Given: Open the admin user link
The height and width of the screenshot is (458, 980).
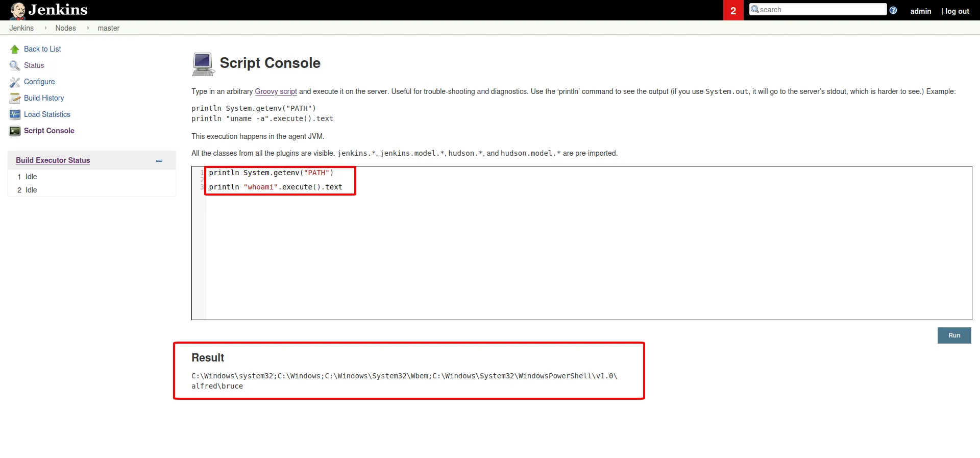Looking at the screenshot, I should (920, 11).
